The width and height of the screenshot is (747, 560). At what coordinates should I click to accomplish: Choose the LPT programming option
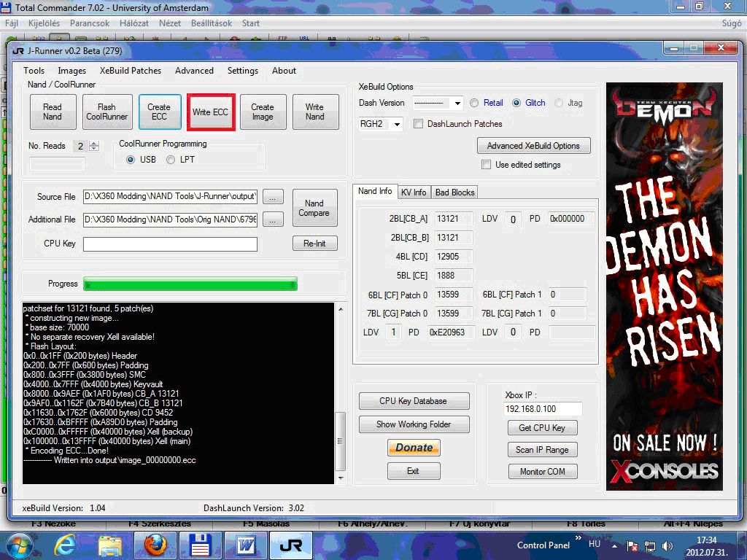click(171, 160)
